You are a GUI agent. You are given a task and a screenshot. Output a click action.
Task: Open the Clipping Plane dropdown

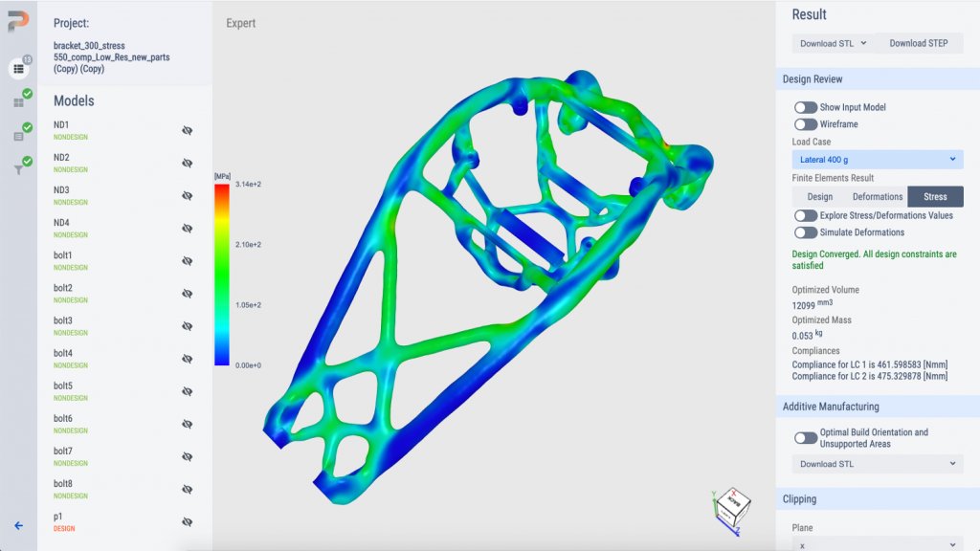tap(878, 544)
